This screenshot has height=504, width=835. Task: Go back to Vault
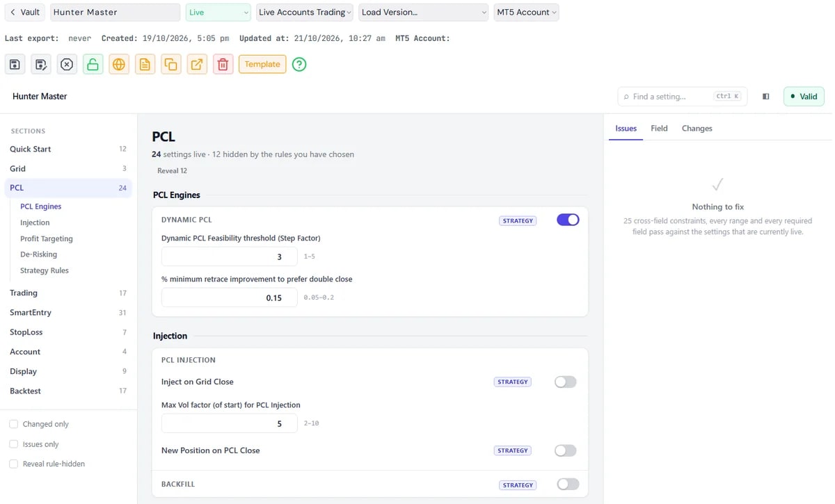[25, 13]
